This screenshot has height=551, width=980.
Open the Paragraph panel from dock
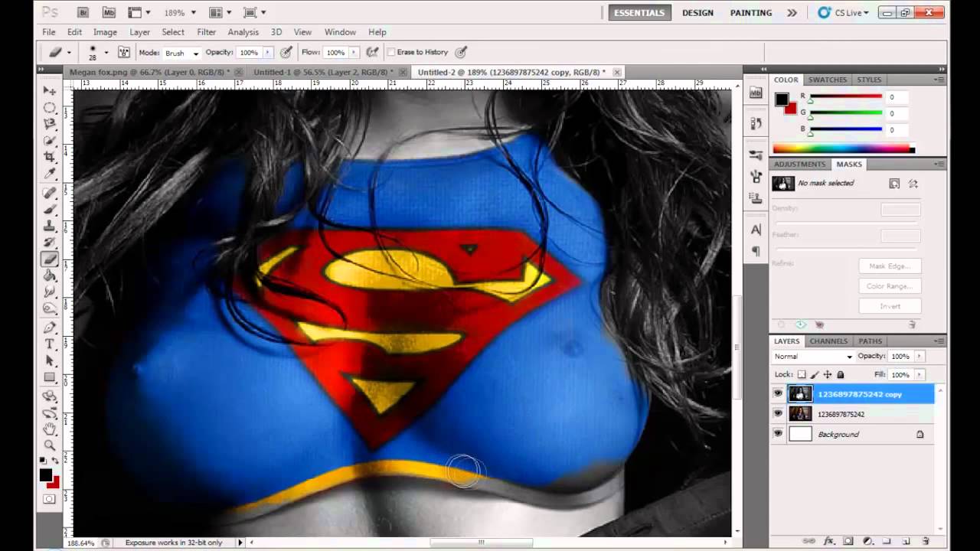point(756,251)
